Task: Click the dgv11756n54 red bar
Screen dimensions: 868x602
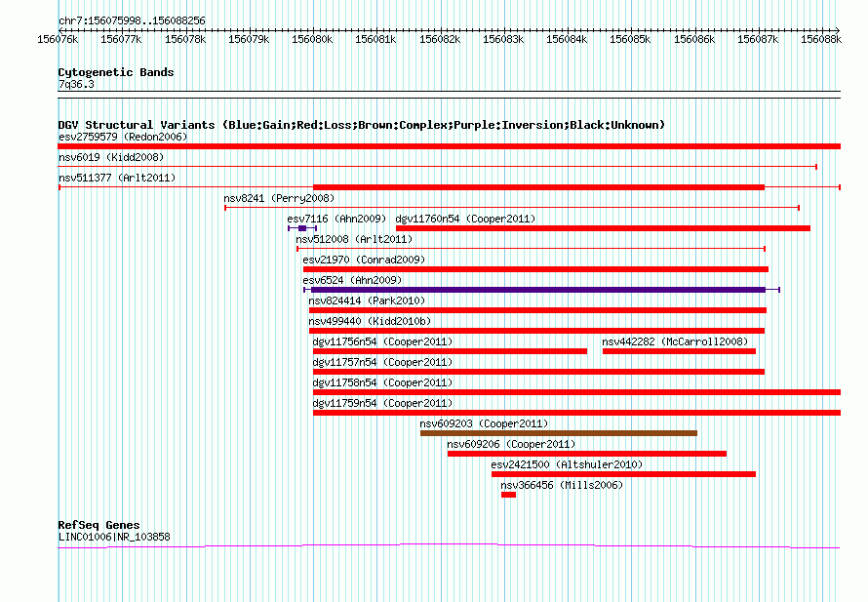Action: click(450, 351)
